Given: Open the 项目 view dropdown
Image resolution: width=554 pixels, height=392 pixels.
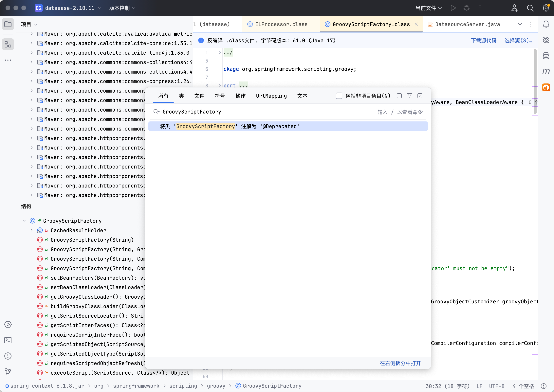Looking at the screenshot, I should pyautogui.click(x=29, y=24).
